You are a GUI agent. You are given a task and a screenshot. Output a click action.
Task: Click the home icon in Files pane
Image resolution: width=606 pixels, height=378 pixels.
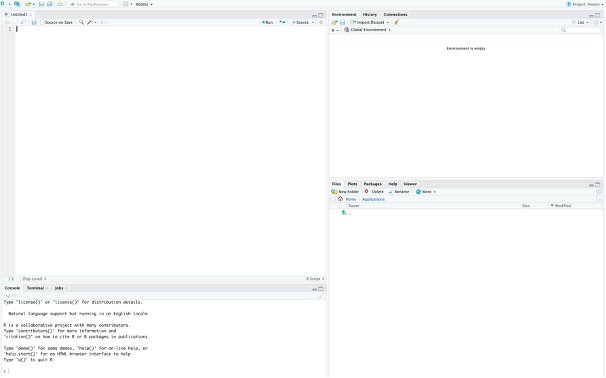(x=340, y=199)
